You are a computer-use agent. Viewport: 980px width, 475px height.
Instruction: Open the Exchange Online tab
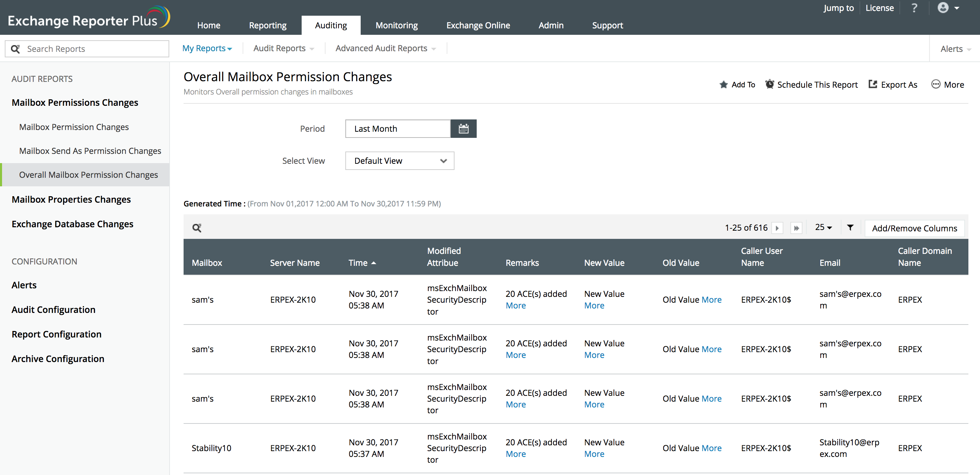click(478, 26)
